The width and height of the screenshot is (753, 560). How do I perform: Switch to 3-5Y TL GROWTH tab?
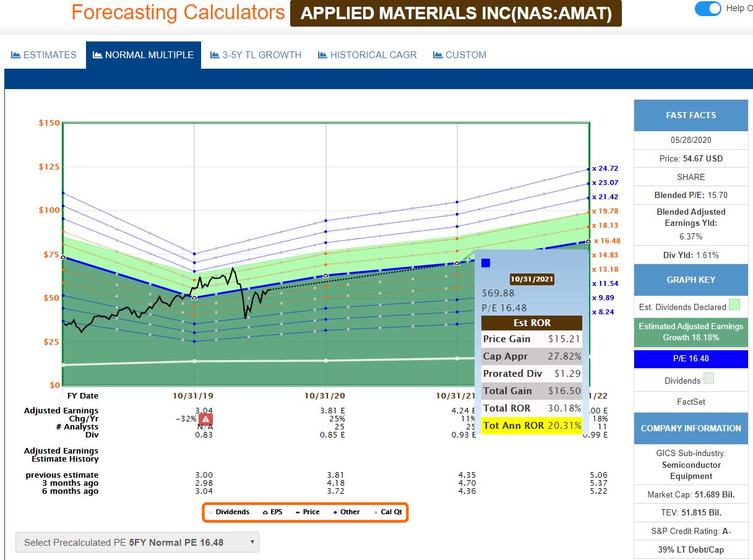[x=256, y=55]
